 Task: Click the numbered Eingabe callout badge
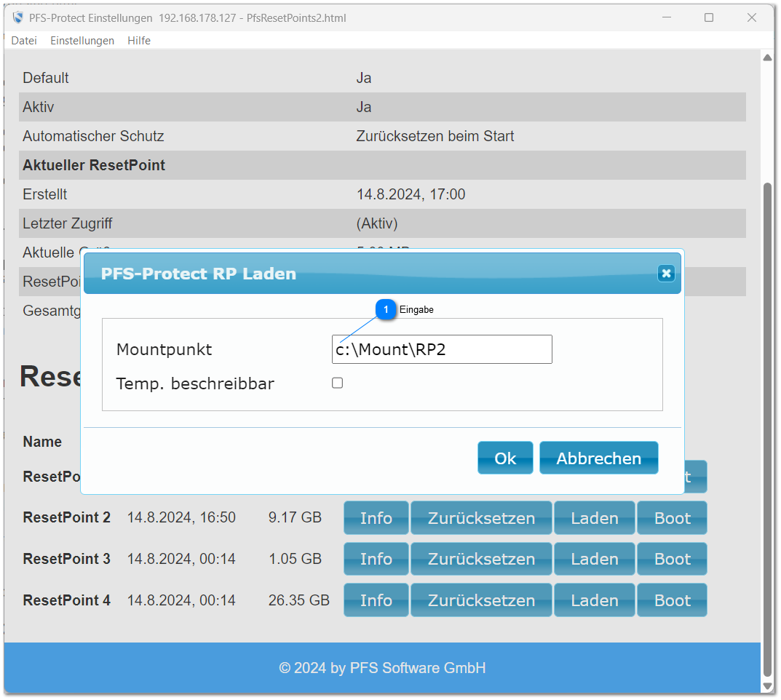[386, 309]
